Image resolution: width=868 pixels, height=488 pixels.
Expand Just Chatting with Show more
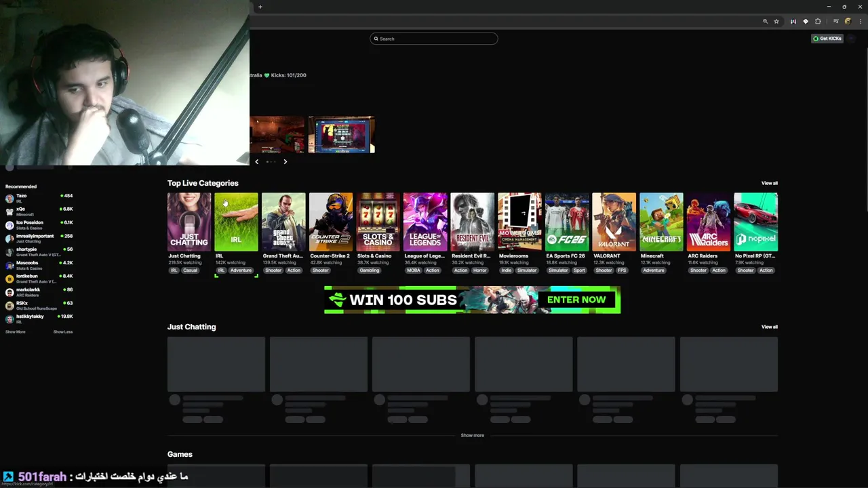click(473, 435)
